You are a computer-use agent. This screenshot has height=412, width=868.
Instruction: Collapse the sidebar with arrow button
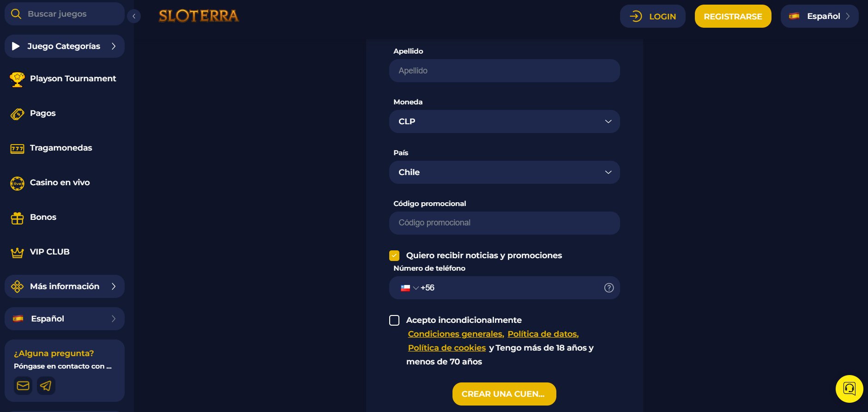[134, 16]
